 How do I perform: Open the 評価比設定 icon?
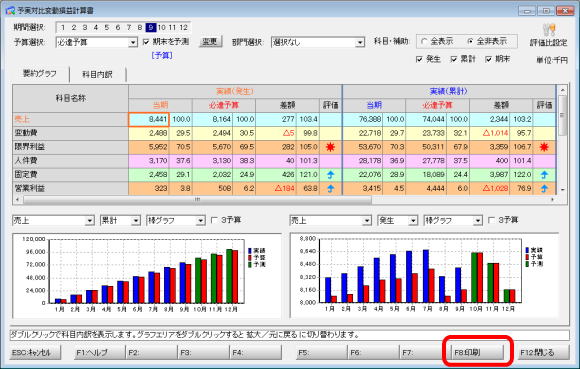(549, 30)
